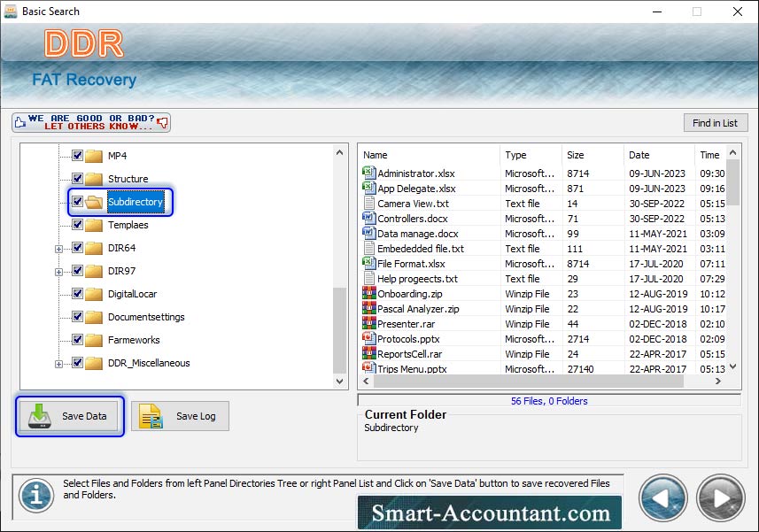
Task: Click file list scroll up arrow
Action: tap(732, 152)
